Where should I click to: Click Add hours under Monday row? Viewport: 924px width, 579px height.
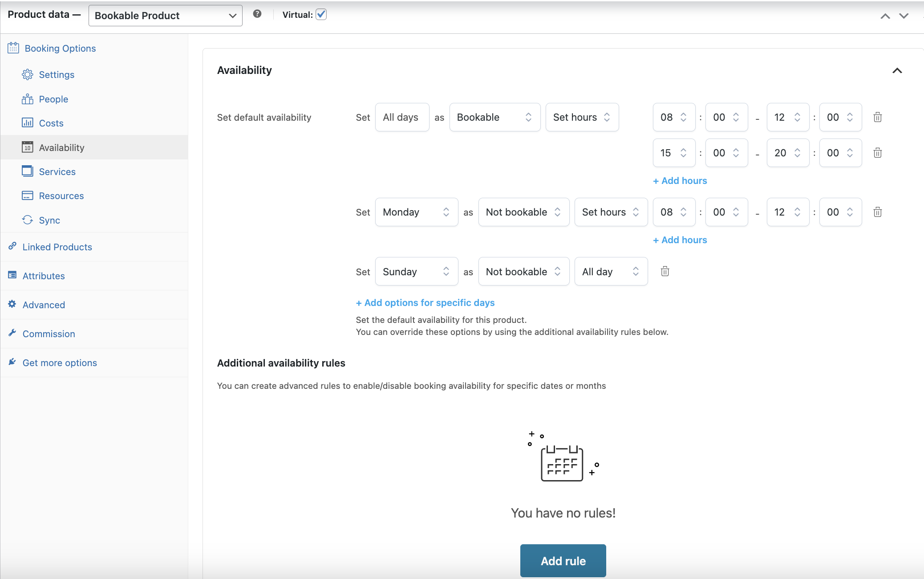click(680, 240)
